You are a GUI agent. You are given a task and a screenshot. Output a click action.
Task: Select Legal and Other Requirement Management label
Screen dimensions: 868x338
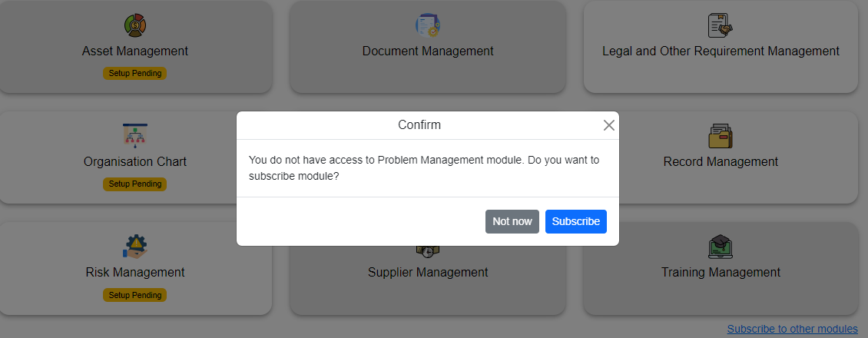(x=721, y=51)
